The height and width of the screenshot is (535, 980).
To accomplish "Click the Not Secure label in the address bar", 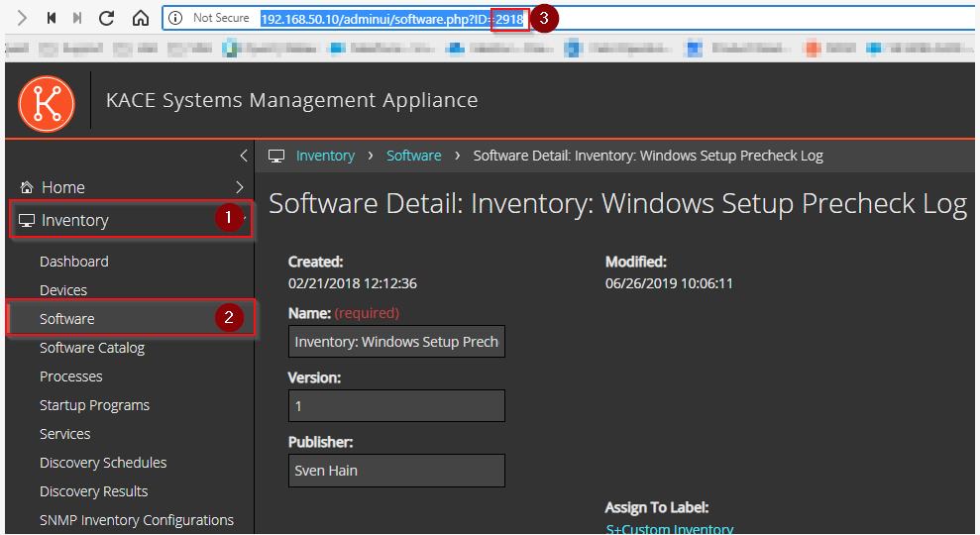I will [x=221, y=18].
